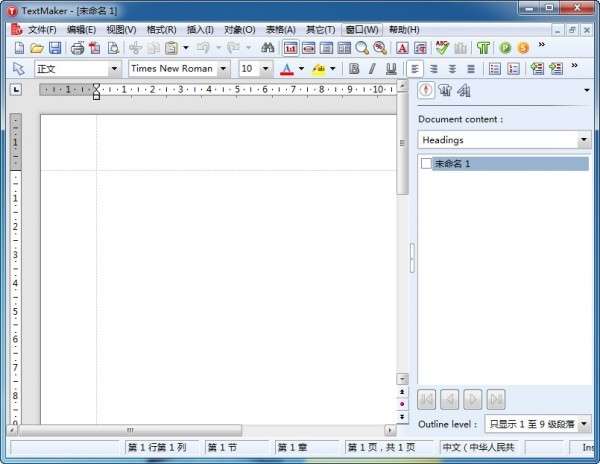Screen dimensions: 600x464
Task: Click the font size 10 field
Action: coord(248,69)
